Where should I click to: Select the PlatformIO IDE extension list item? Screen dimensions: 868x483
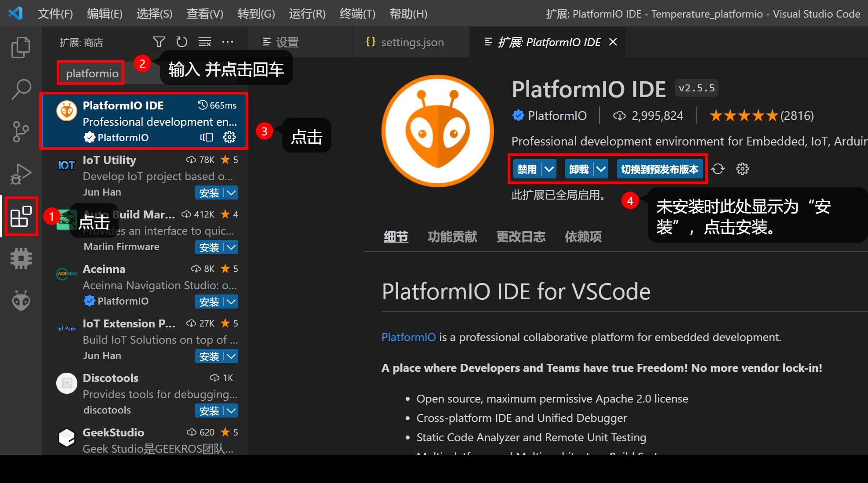click(145, 121)
